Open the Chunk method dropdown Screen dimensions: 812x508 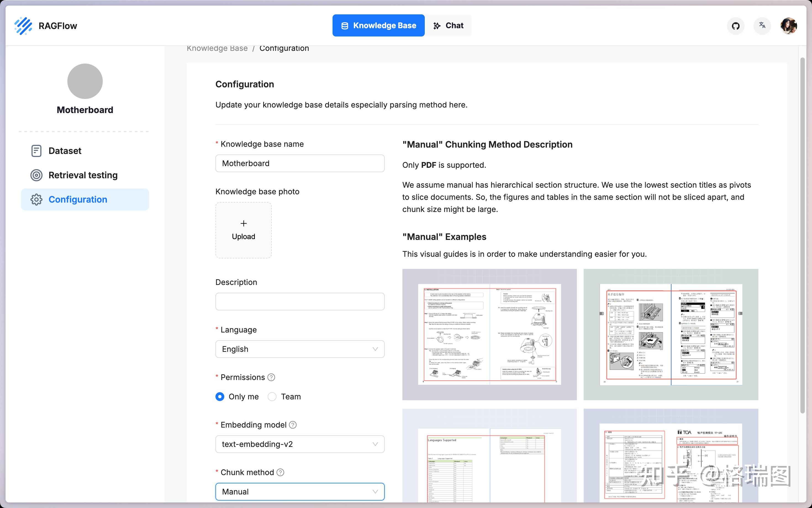tap(300, 492)
